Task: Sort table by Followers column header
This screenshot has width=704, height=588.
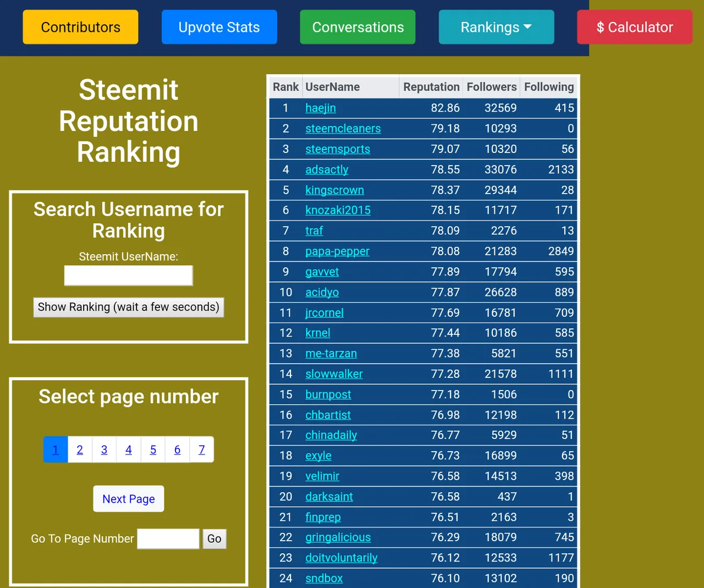Action: (x=491, y=87)
